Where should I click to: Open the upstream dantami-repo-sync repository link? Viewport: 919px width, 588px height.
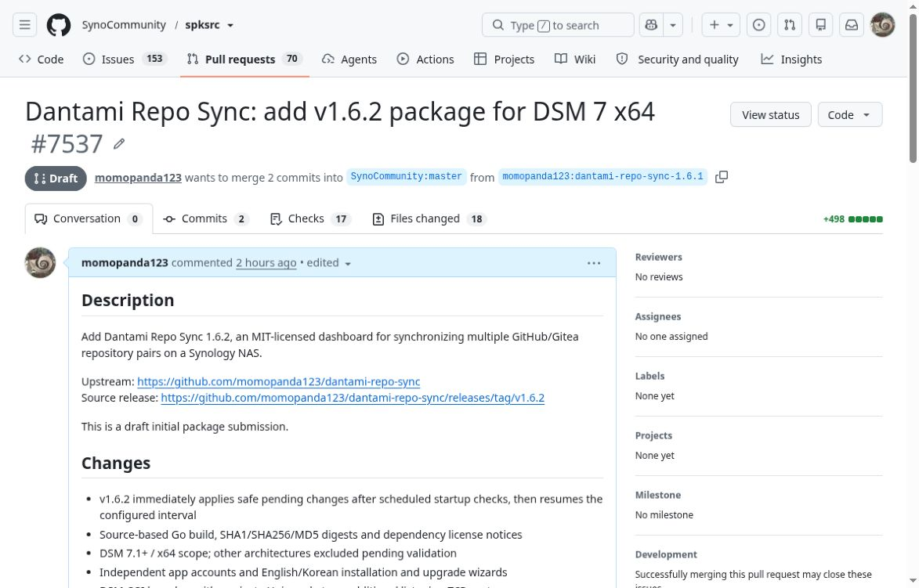tap(278, 382)
